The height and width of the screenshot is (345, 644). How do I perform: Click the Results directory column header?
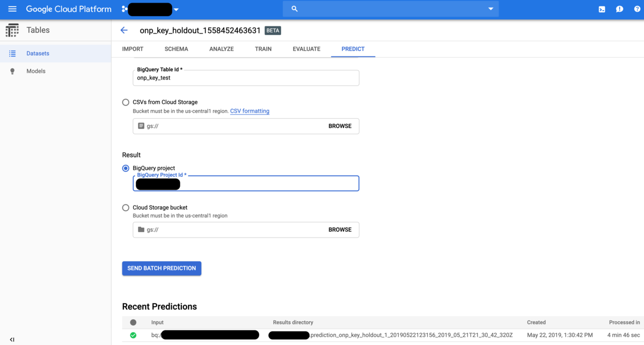point(293,322)
